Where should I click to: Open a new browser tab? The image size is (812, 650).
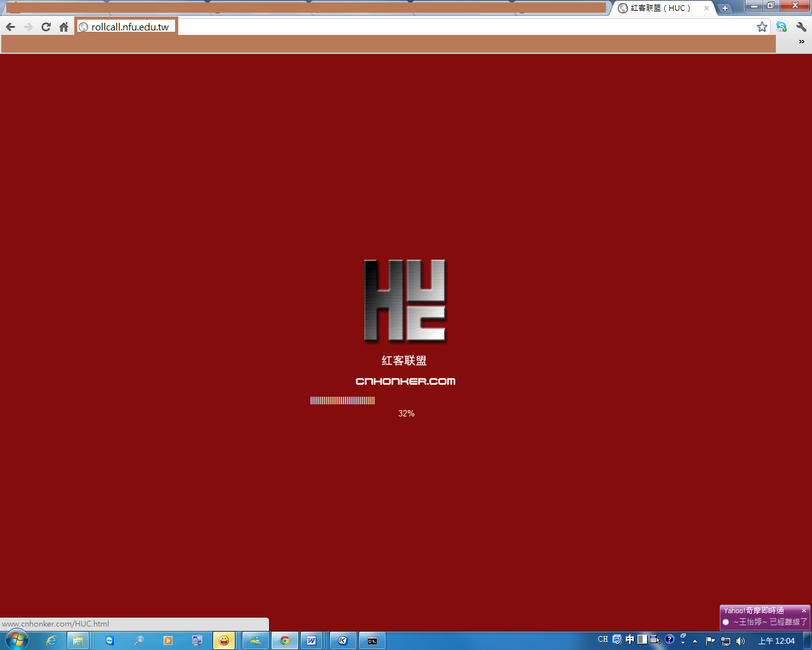coord(725,8)
